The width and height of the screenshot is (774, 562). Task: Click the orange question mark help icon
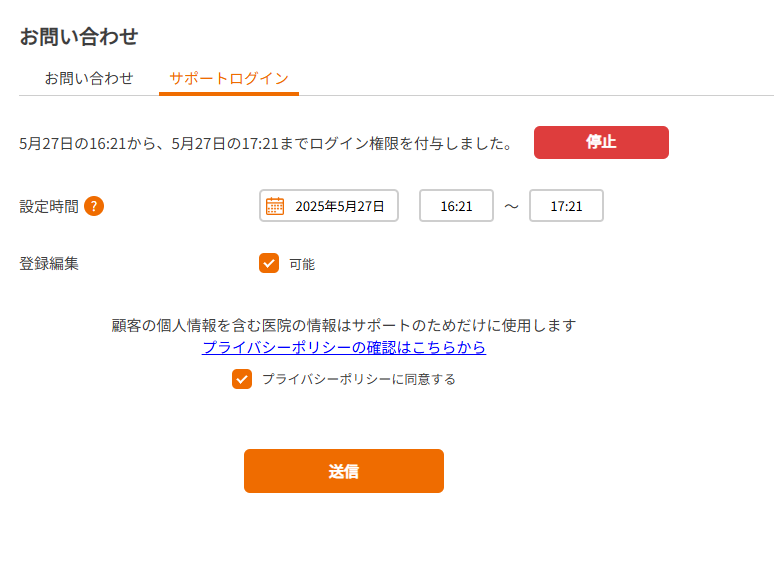tap(94, 206)
